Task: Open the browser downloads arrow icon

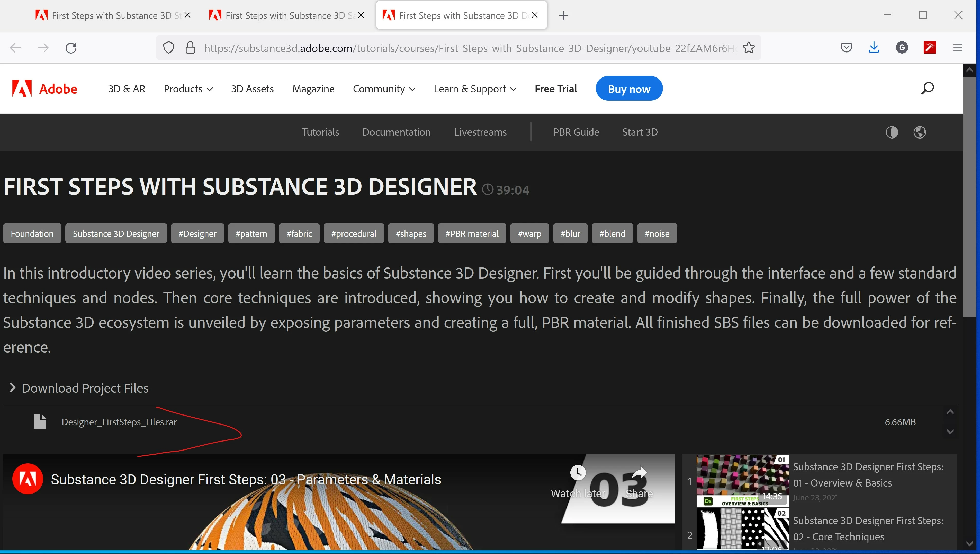Action: click(874, 48)
